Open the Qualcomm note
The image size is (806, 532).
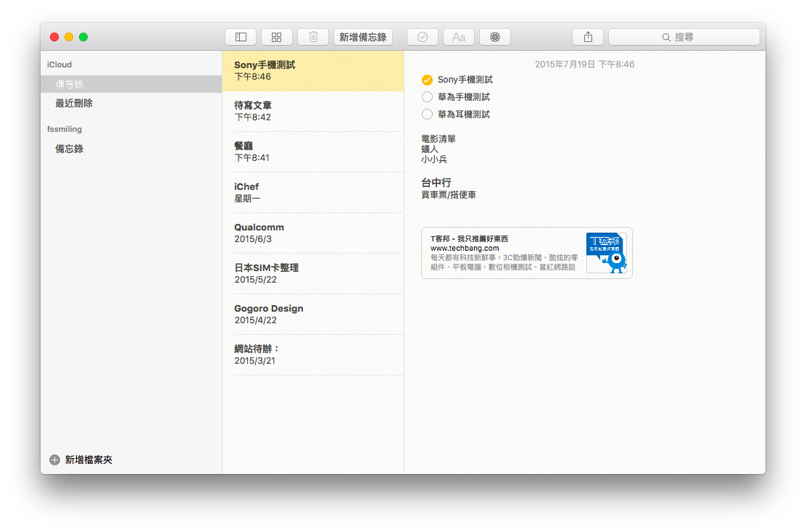point(313,233)
